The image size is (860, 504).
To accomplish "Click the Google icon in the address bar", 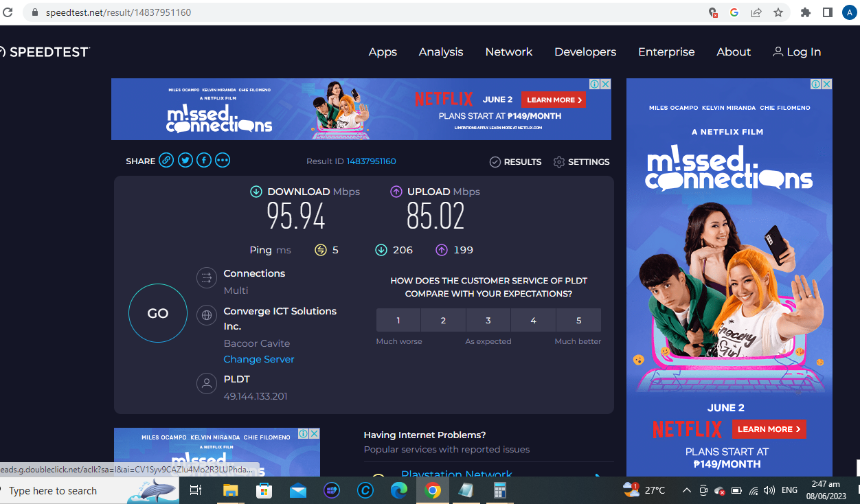I will click(x=734, y=12).
